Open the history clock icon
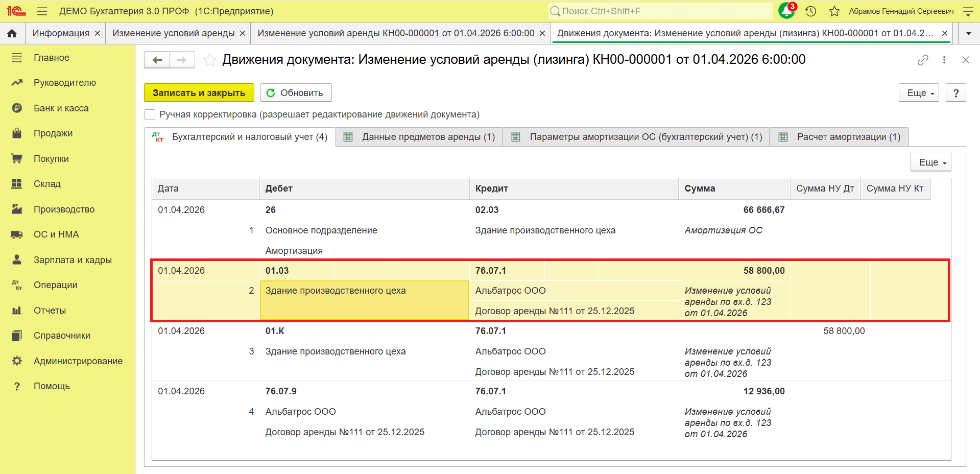The image size is (980, 474). pyautogui.click(x=810, y=11)
